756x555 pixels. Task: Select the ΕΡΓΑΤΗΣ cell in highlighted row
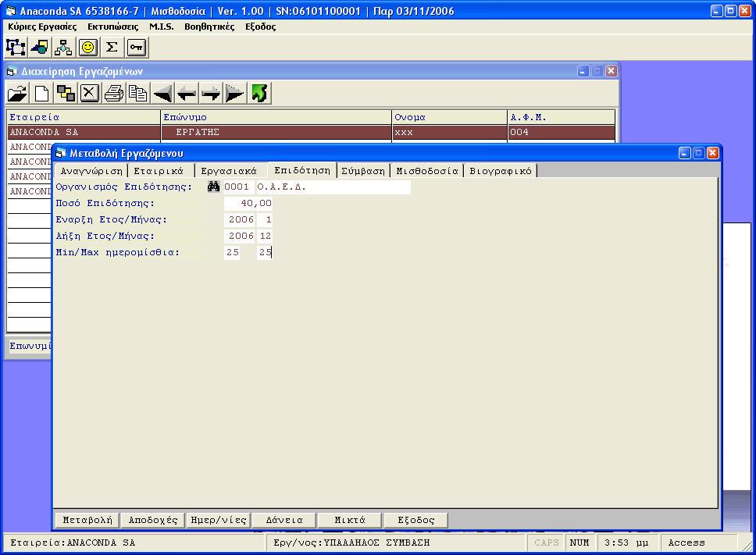[276, 132]
